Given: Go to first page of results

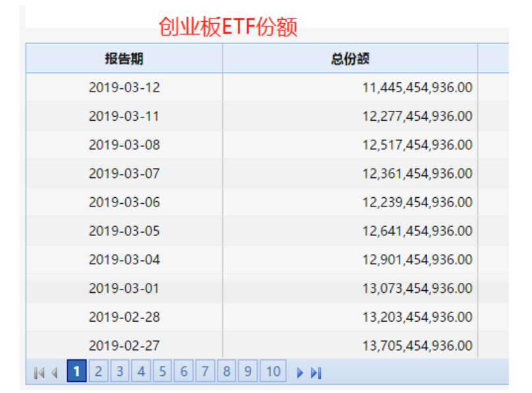Looking at the screenshot, I should tap(39, 373).
